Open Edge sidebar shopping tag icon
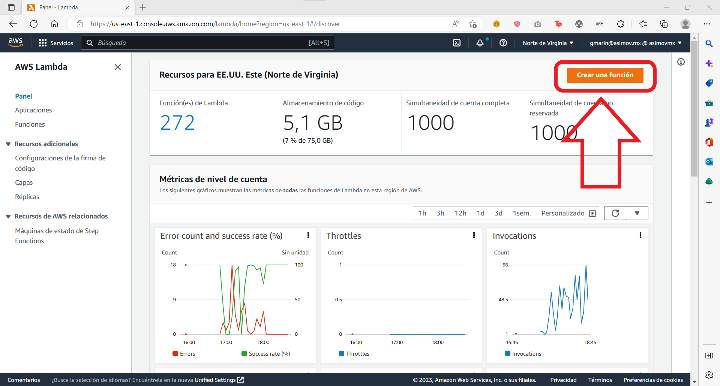 (709, 83)
